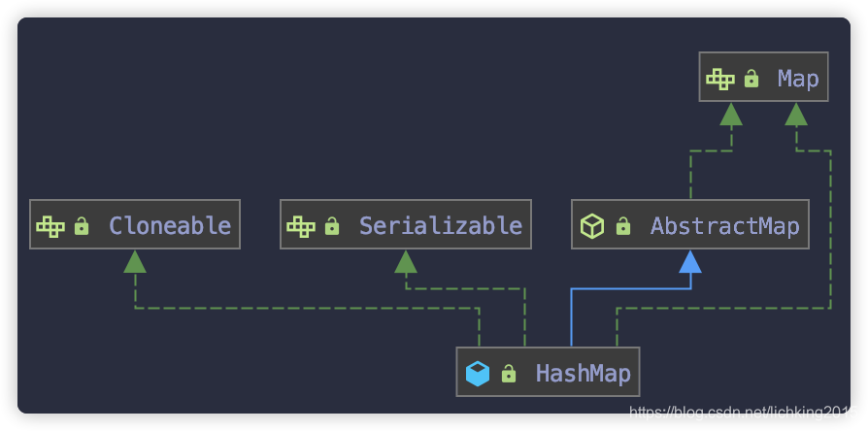Click the green arrowhead under Cloneable
This screenshot has width=868, height=431.
pyautogui.click(x=135, y=262)
